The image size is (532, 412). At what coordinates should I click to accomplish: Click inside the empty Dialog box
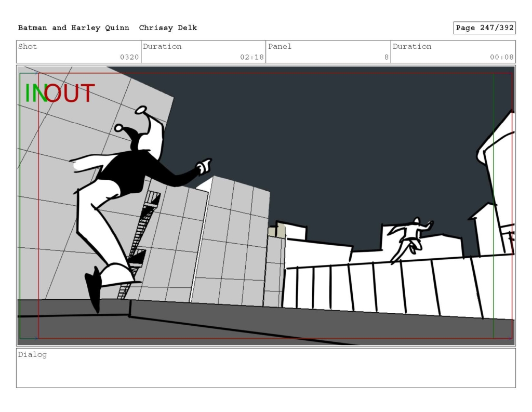tap(266, 368)
